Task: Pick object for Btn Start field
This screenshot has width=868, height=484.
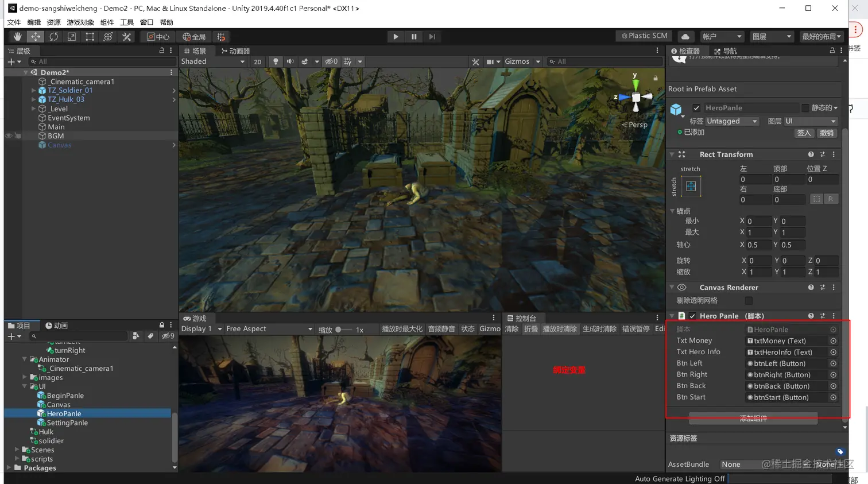Action: click(x=834, y=397)
